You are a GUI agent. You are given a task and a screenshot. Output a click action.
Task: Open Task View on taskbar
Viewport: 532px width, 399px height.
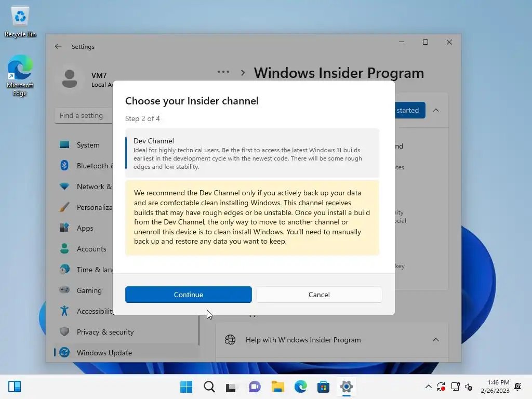[231, 387]
